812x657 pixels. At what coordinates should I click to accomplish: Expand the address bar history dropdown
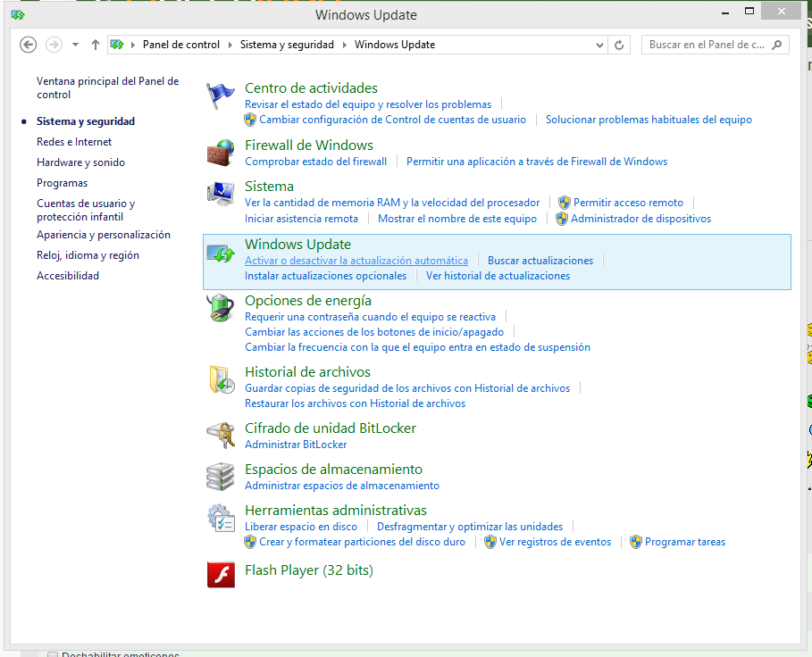click(599, 45)
